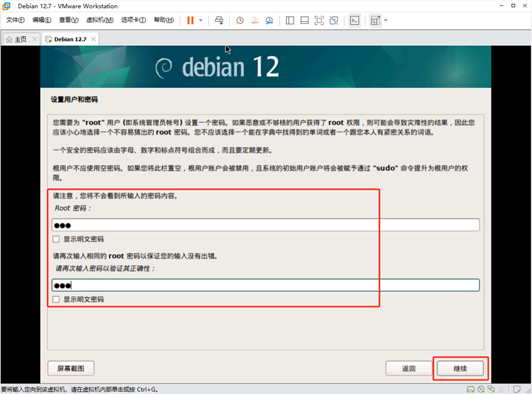The width and height of the screenshot is (532, 394).
Task: Click the VM running icon on the Debian 12.7 tab
Action: 49,39
